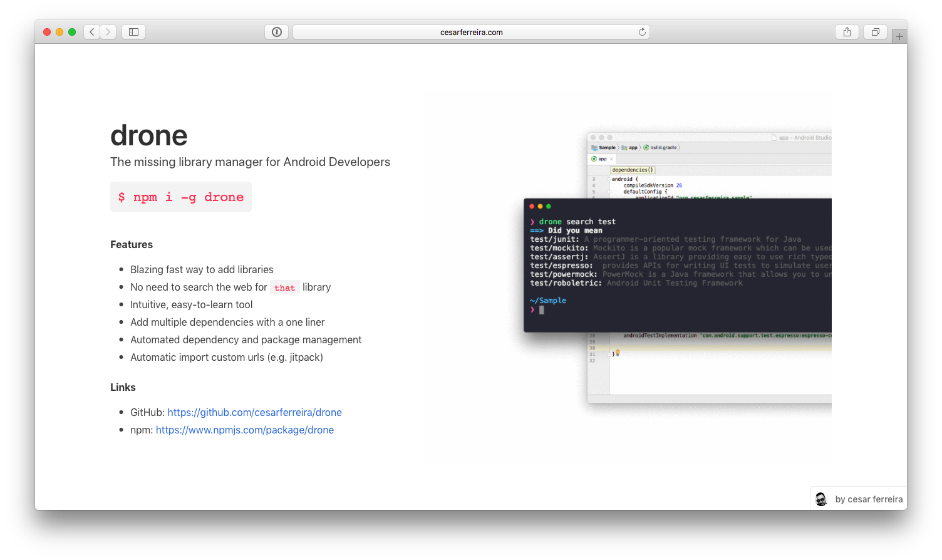
Task: Click the 'by cesar ferreira' badge
Action: click(x=859, y=499)
